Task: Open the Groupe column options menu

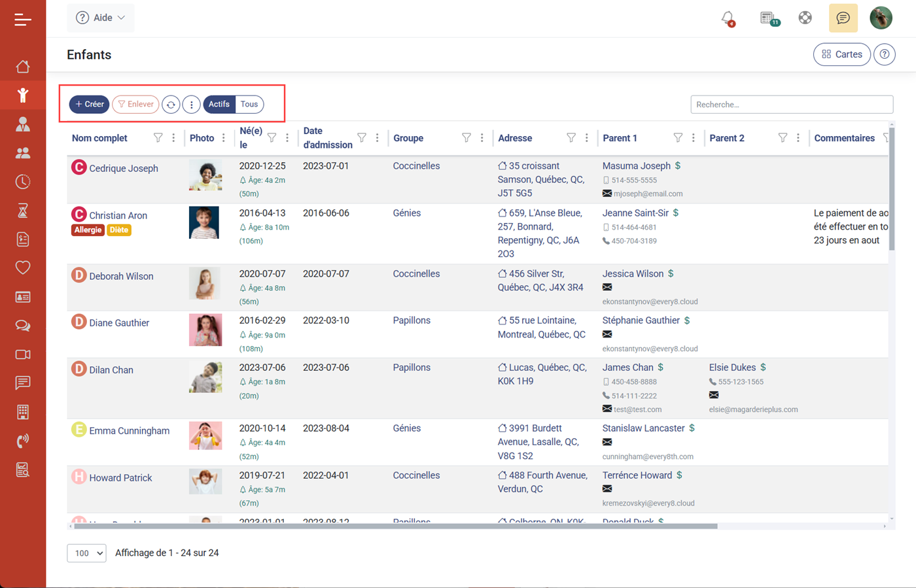Action: pyautogui.click(x=482, y=137)
